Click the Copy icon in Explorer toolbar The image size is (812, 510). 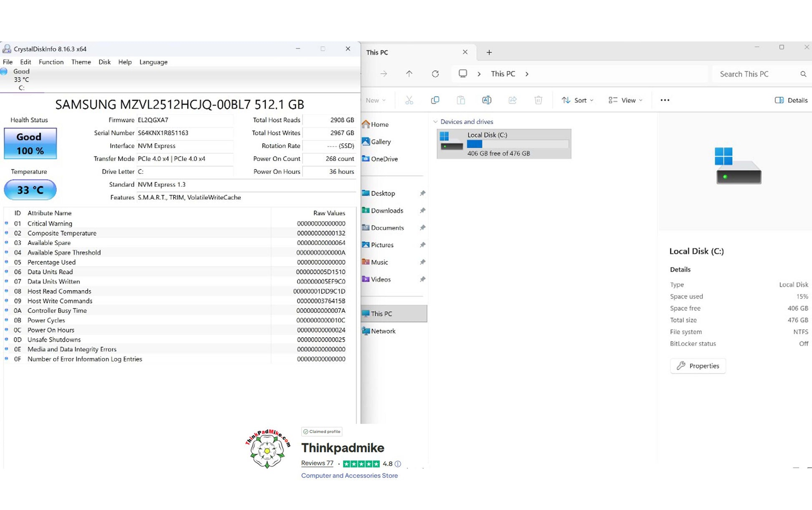[x=435, y=100]
